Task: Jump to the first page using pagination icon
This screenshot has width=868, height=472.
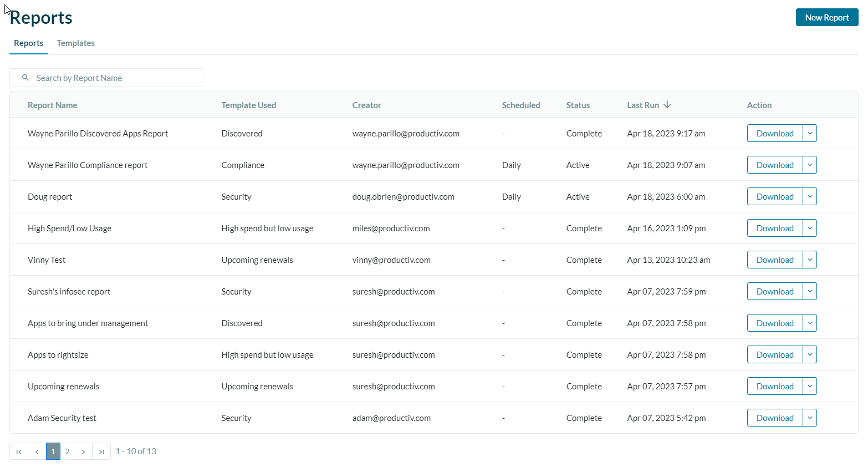Action: click(18, 451)
